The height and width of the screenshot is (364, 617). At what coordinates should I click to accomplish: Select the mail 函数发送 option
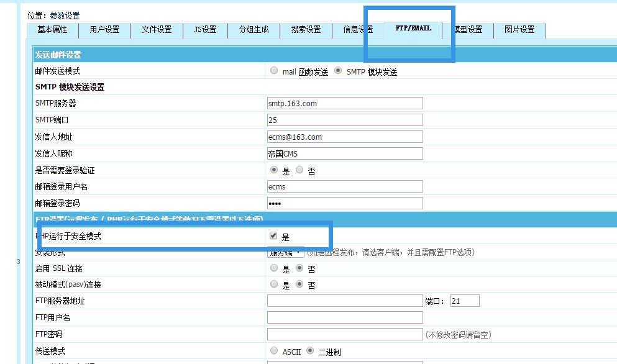[273, 70]
